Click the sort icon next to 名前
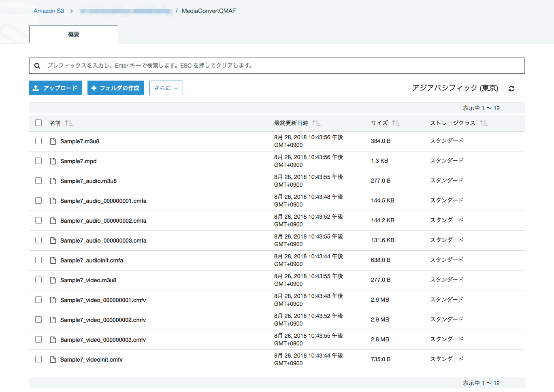Viewport: 554px width, 392px height. (x=69, y=123)
